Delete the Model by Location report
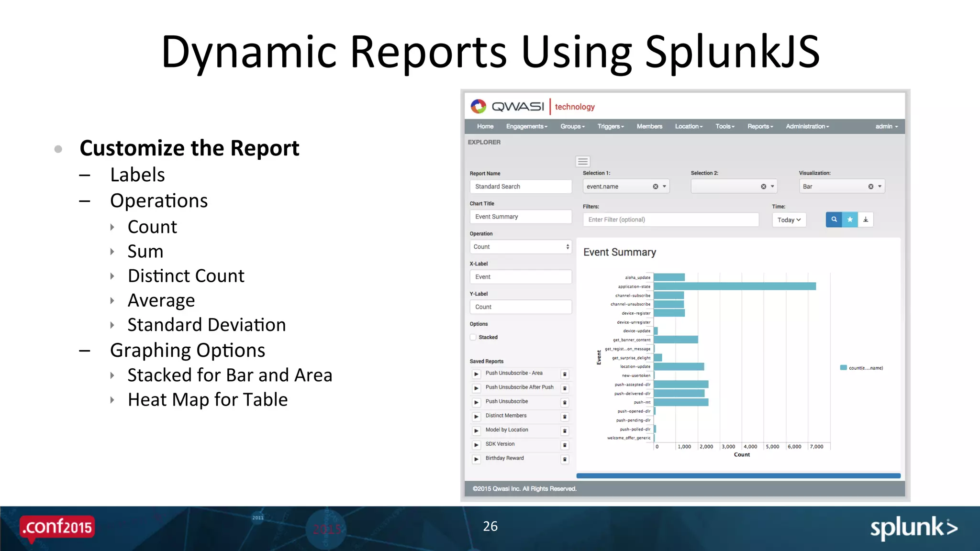Viewport: 980px width, 551px height. (x=565, y=431)
